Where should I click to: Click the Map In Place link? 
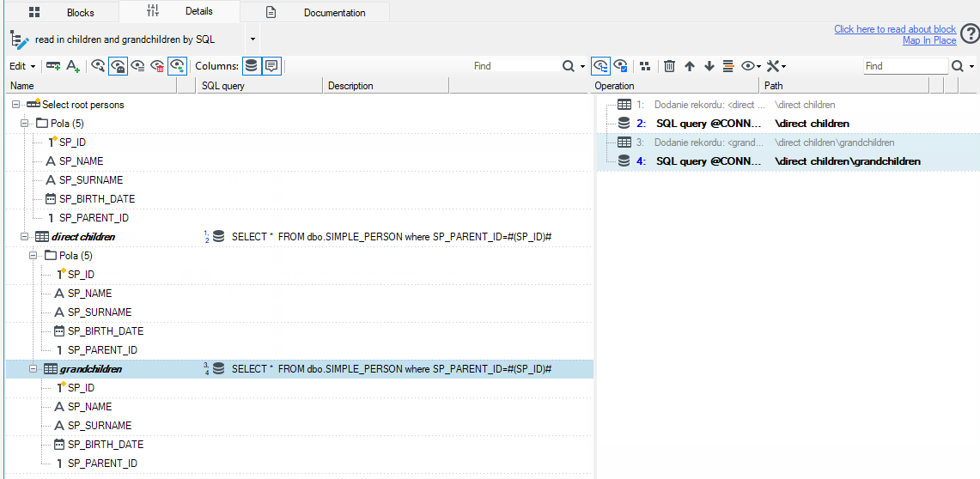point(929,40)
